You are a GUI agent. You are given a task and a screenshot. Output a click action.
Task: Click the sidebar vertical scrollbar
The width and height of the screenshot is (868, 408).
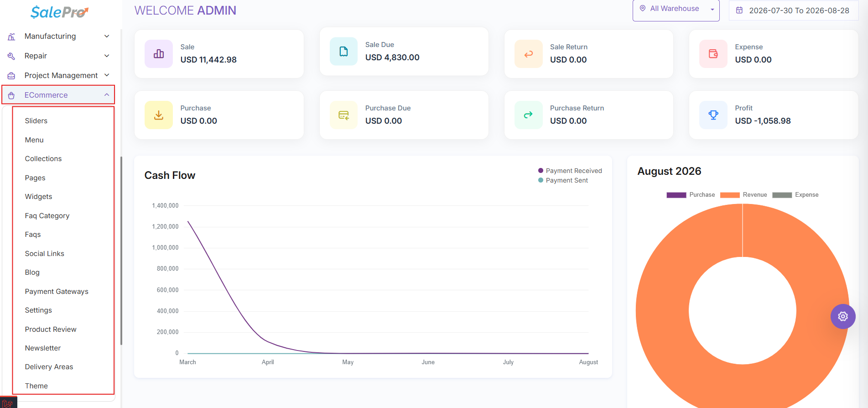[x=121, y=251]
